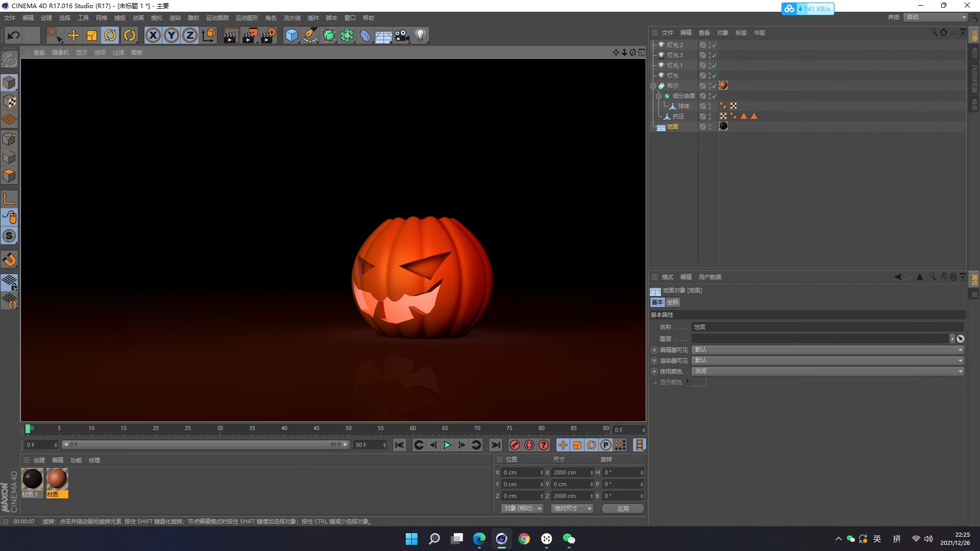This screenshot has width=980, height=551.
Task: Toggle Y axis lock
Action: point(171,35)
